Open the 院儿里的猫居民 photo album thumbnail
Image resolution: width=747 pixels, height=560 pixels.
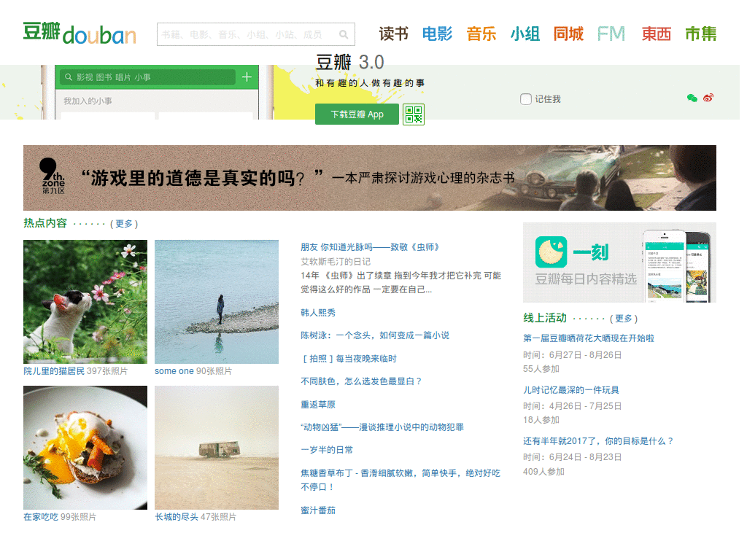point(85,301)
